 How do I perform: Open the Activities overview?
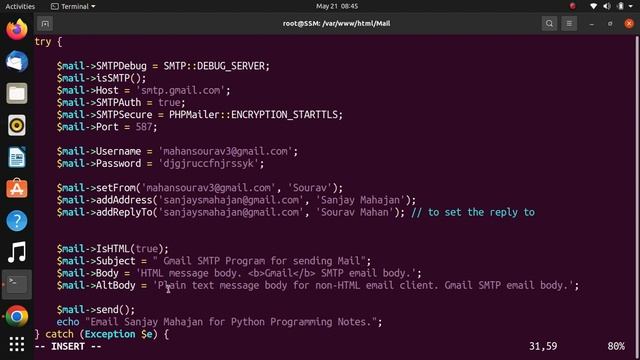pos(20,6)
